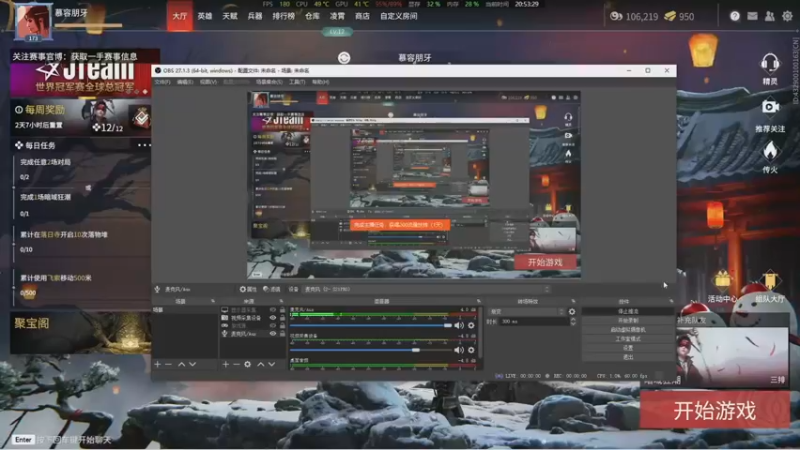Click the pop-out icon on OBS 控件 dock header
Screen dimensions: 800x450
(671, 302)
